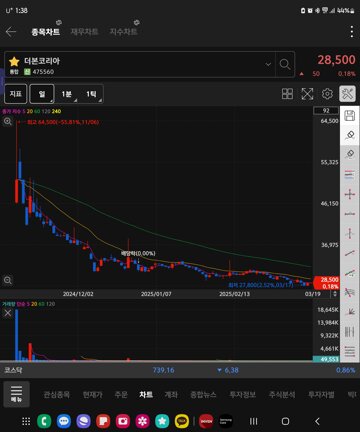Tap the stock search magnifier icon

pos(285,64)
